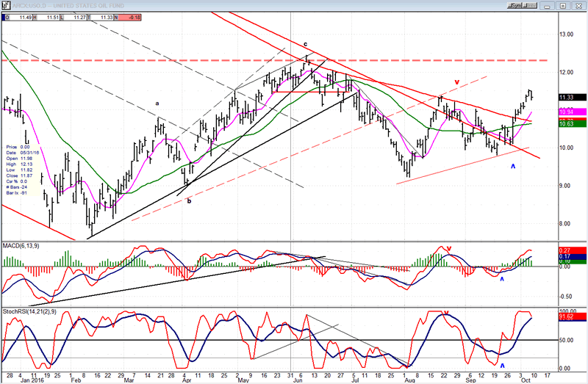Viewport: 588px width, 384px height.
Task: Click the red V marker in the MACD panel
Action: coord(448,248)
